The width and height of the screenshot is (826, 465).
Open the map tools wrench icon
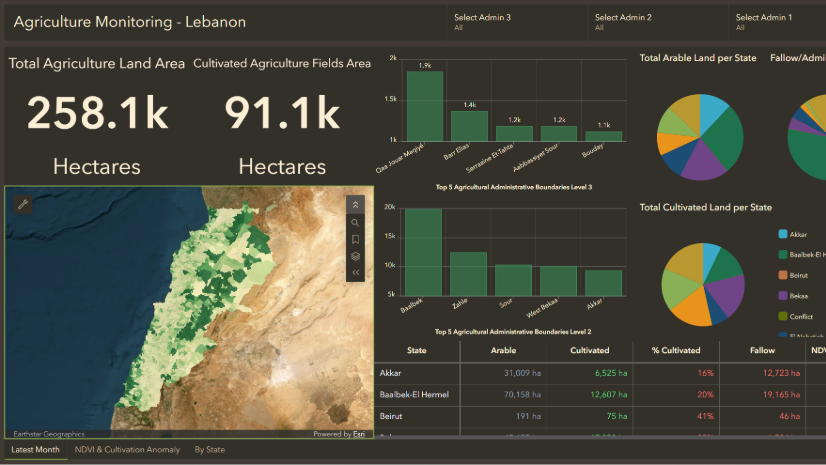23,204
